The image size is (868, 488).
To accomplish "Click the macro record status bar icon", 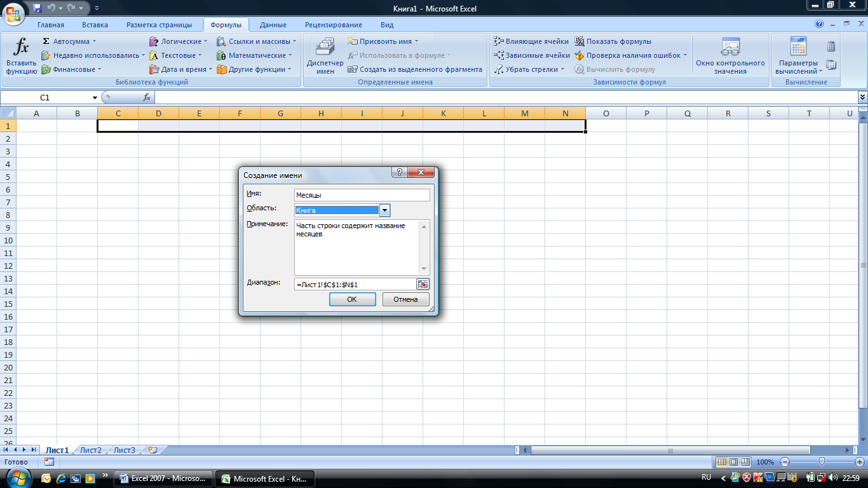I will 49,462.
